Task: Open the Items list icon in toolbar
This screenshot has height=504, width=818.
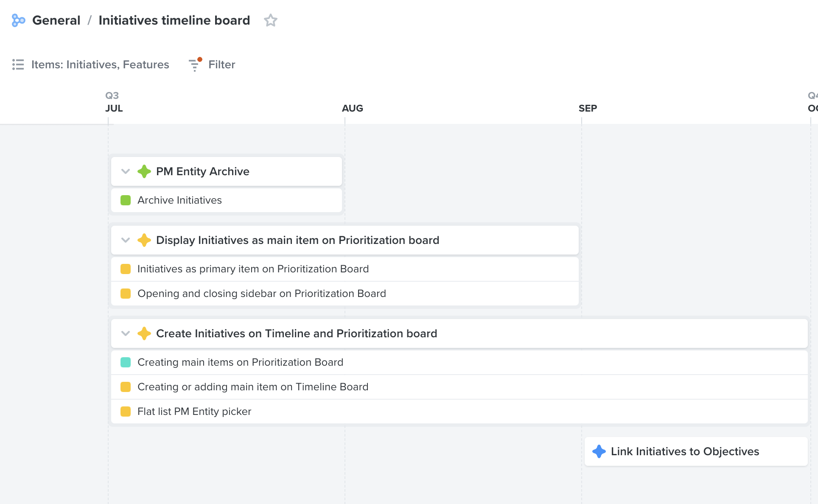Action: (18, 64)
